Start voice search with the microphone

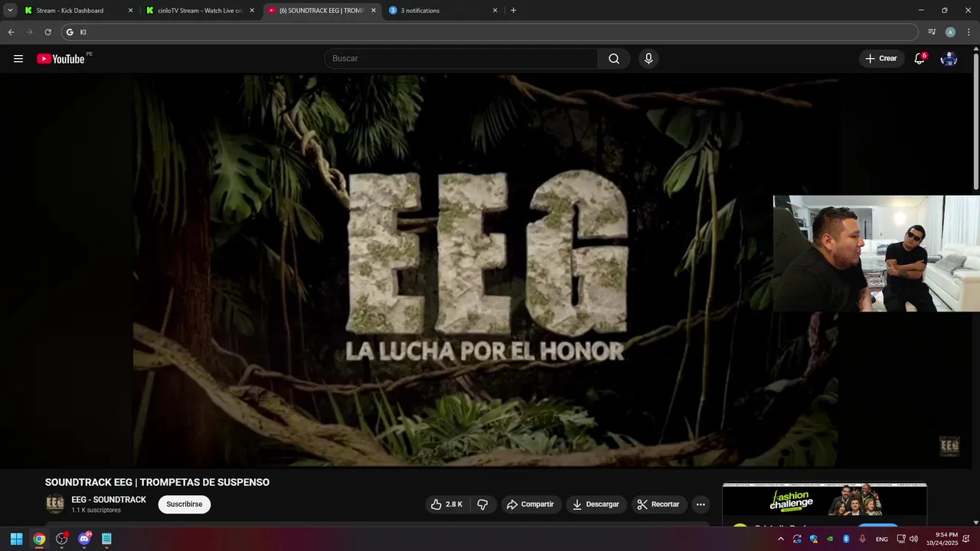648,59
